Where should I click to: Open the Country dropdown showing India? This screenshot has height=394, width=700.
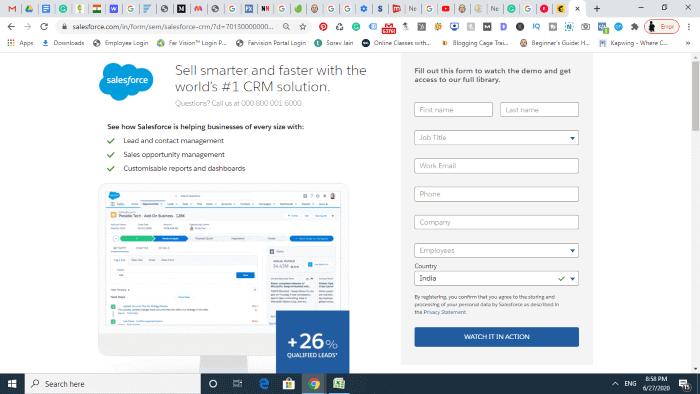pos(496,278)
